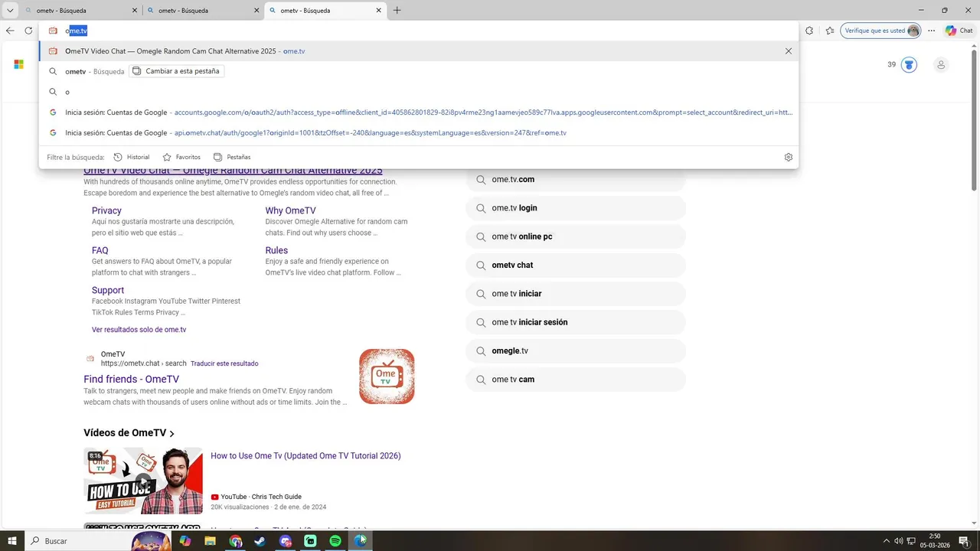Open Find friends - OmeTV result
The image size is (980, 551).
point(131,379)
